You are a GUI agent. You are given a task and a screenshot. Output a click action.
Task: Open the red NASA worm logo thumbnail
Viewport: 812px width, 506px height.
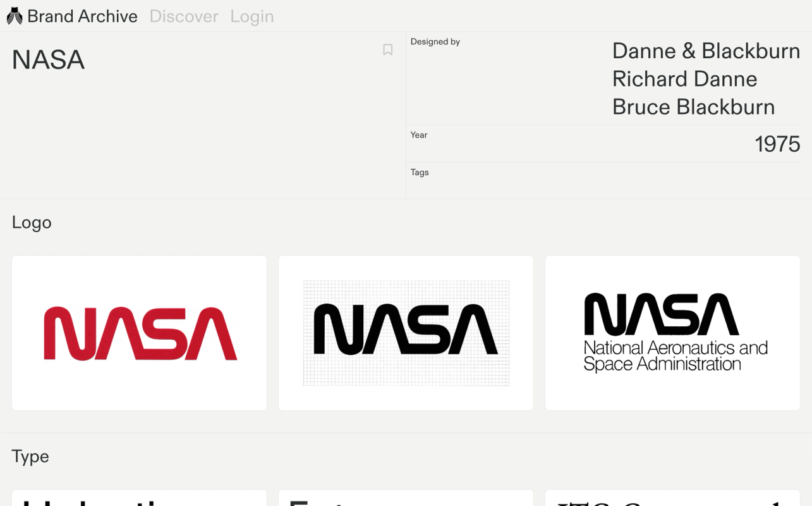pos(139,333)
